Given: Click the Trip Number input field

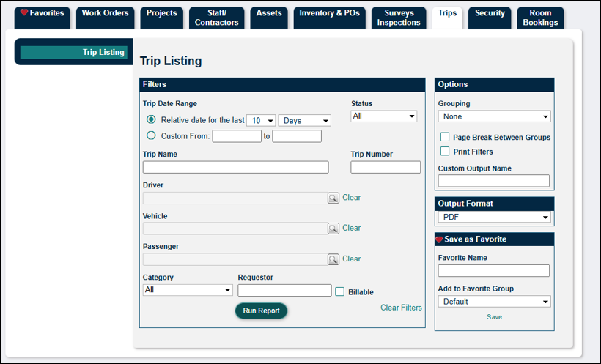Looking at the screenshot, I should (386, 167).
